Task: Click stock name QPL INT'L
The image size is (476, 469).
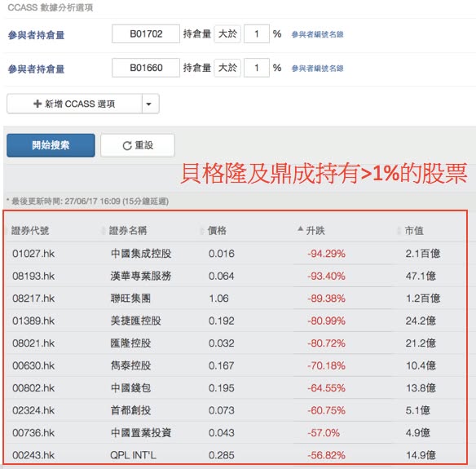Action: [134, 455]
